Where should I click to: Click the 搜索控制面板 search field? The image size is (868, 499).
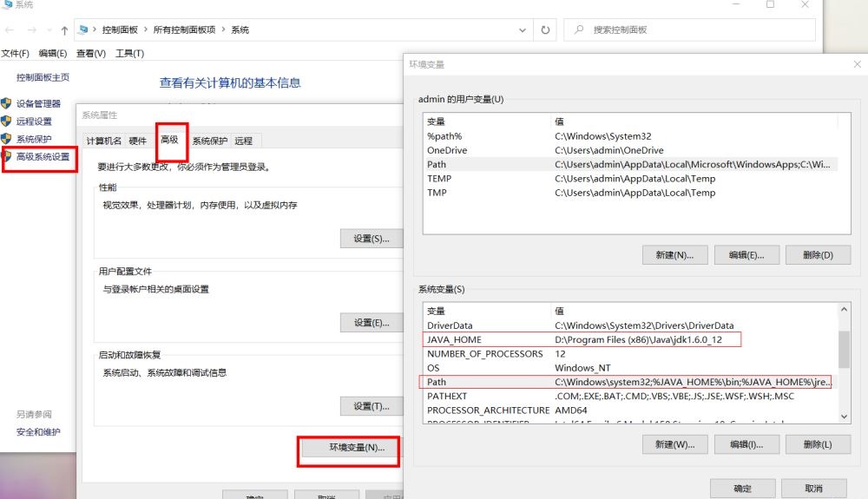pyautogui.click(x=694, y=30)
